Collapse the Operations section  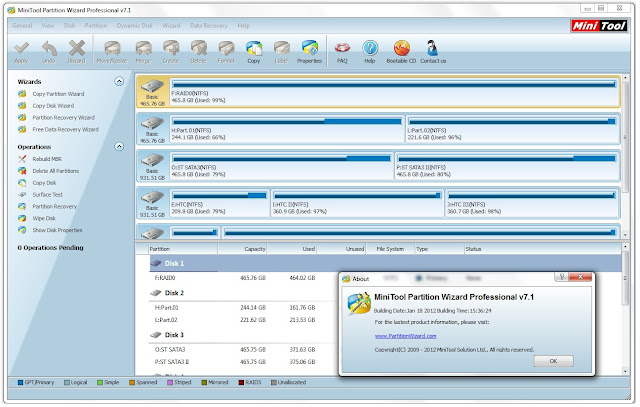tap(119, 146)
